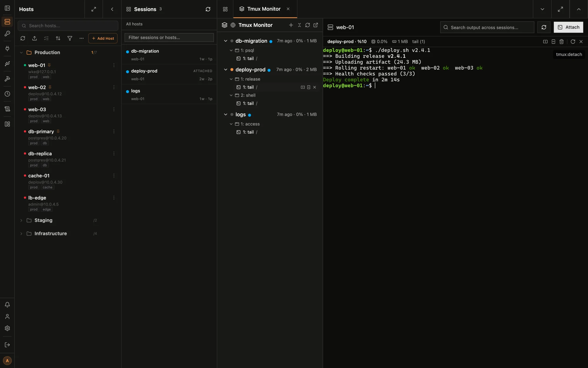Open the lb-edge host options menu
This screenshot has width=588, height=368.
click(114, 198)
